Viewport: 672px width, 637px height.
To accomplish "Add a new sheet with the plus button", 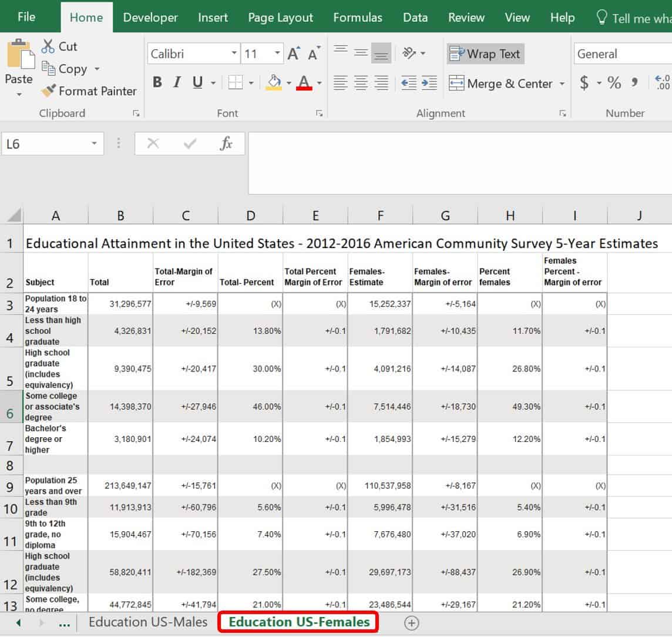I will click(x=411, y=623).
